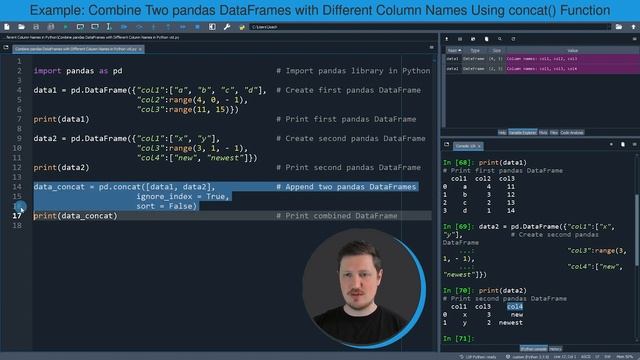
Task: Step into function in the debugger
Action: click(153, 27)
